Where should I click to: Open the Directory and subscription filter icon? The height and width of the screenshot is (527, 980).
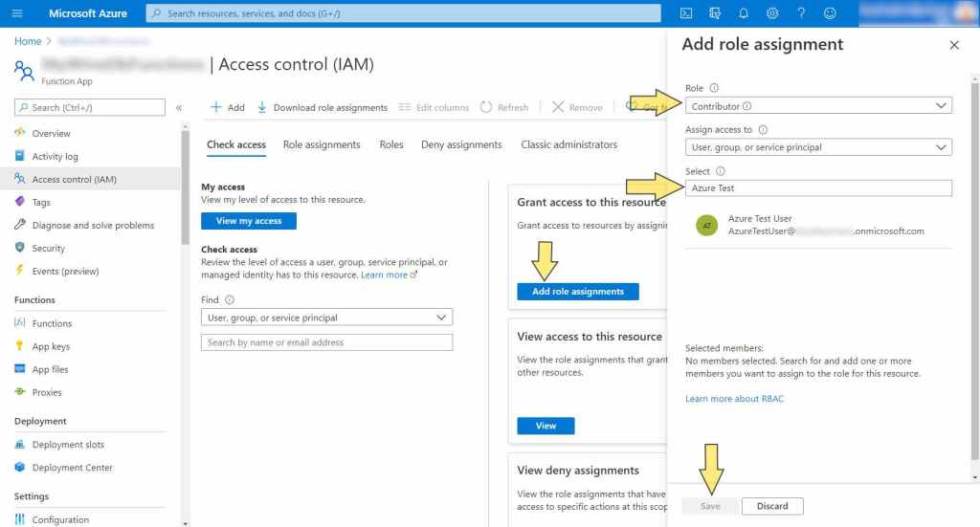714,13
